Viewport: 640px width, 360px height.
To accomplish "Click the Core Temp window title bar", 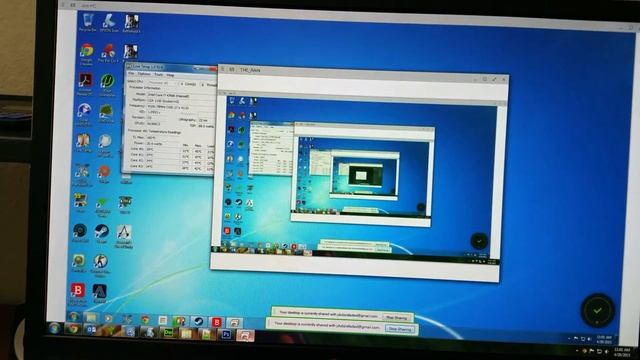I will click(x=171, y=67).
